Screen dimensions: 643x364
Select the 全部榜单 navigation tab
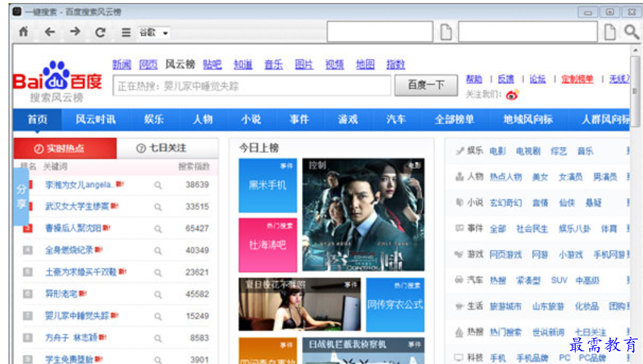point(455,120)
